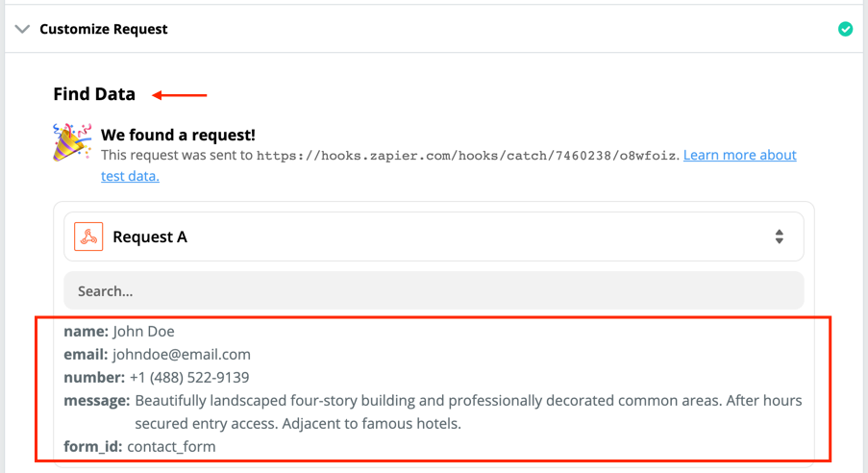
Task: Click the We found a request heading
Action: coord(178,135)
